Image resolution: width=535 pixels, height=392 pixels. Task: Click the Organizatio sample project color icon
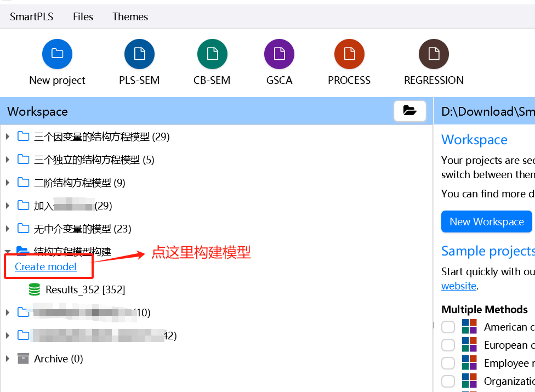pos(469,380)
